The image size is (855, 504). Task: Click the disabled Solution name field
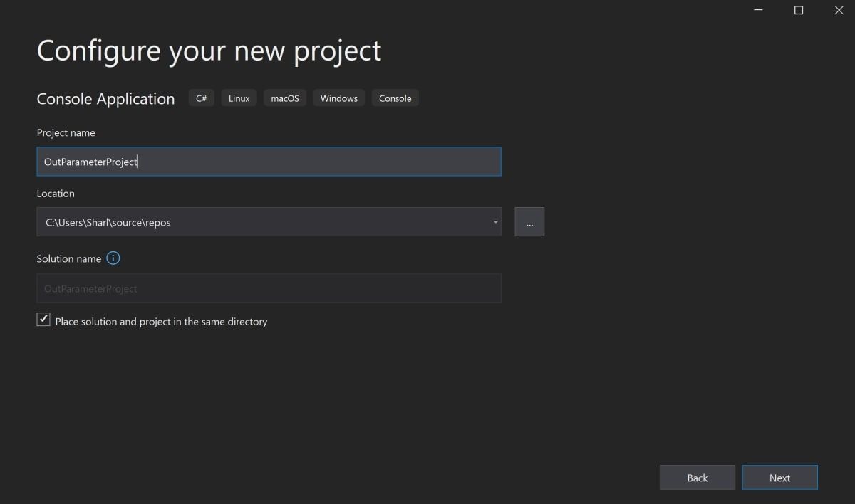pyautogui.click(x=269, y=288)
